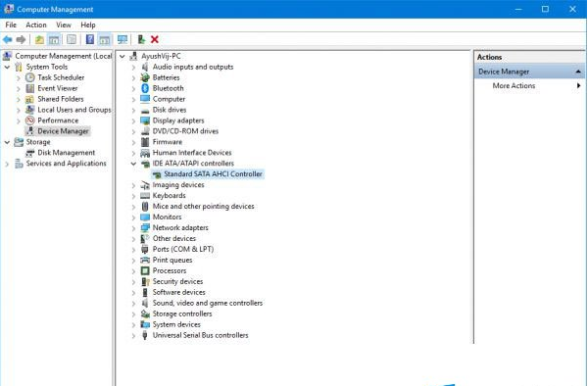Click the Keyboards category icon
The height and width of the screenshot is (386, 588).
point(145,196)
